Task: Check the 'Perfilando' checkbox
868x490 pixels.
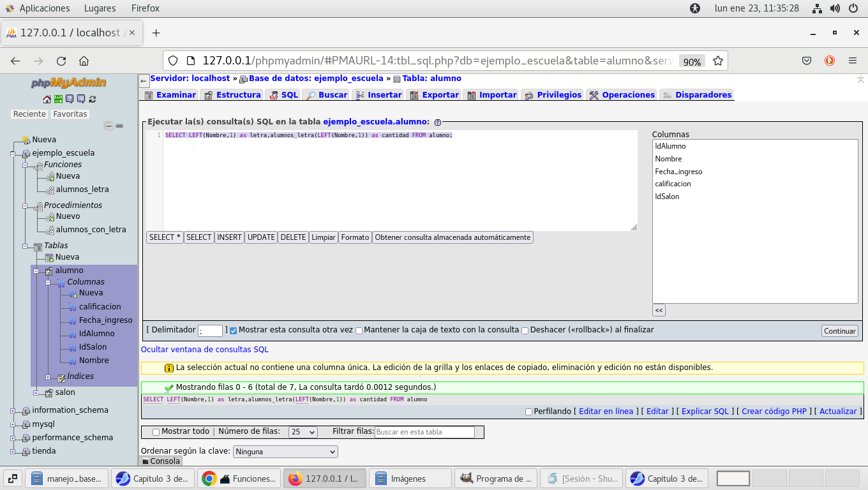Action: [528, 412]
